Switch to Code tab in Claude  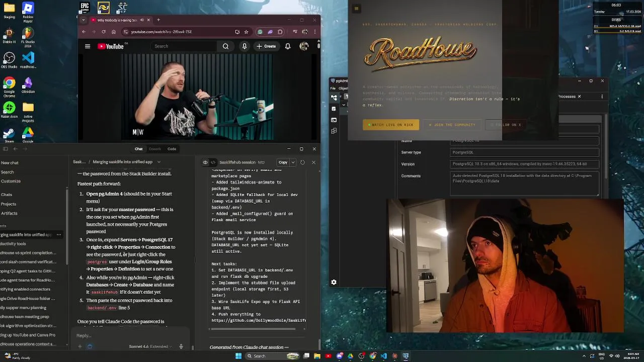pos(172,149)
